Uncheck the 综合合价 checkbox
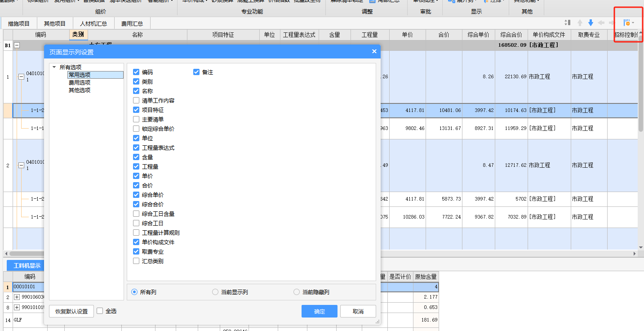Screen dimensions: 644x331 pos(136,204)
